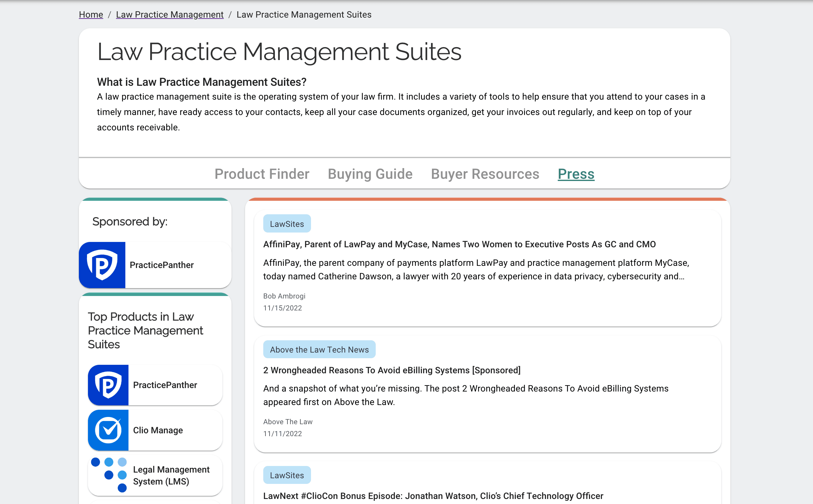Open the LawNext #ClioCon Bonus Episode article
813x504 pixels.
[433, 496]
